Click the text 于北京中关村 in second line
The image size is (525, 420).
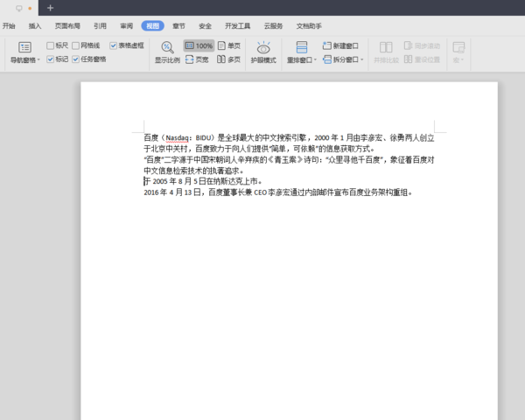coord(165,149)
